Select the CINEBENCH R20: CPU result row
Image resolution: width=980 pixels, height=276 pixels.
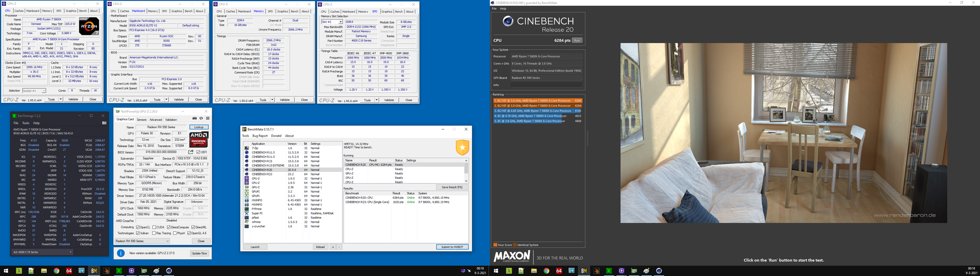(405, 197)
